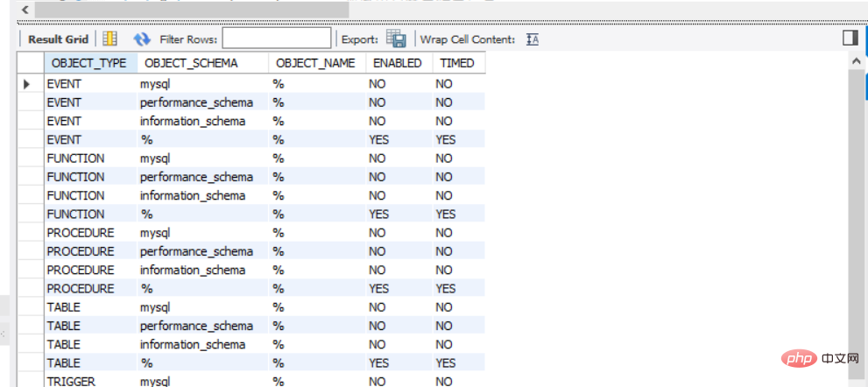
Task: Select the Result Grid label tab
Action: coord(58,39)
